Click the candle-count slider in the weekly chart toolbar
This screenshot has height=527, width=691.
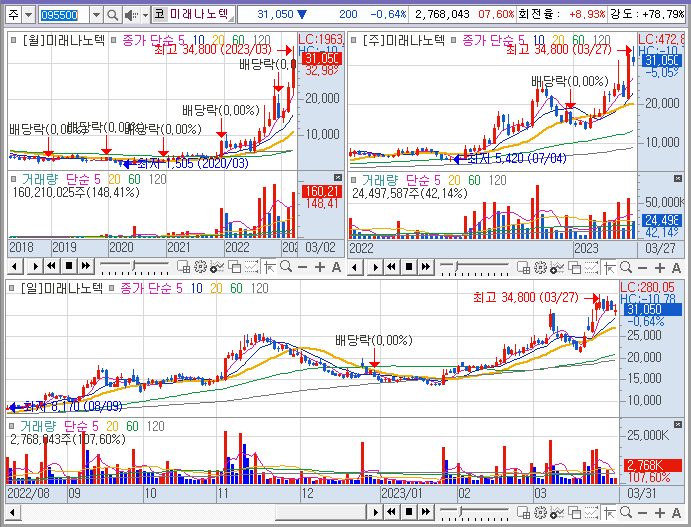pyautogui.click(x=475, y=267)
